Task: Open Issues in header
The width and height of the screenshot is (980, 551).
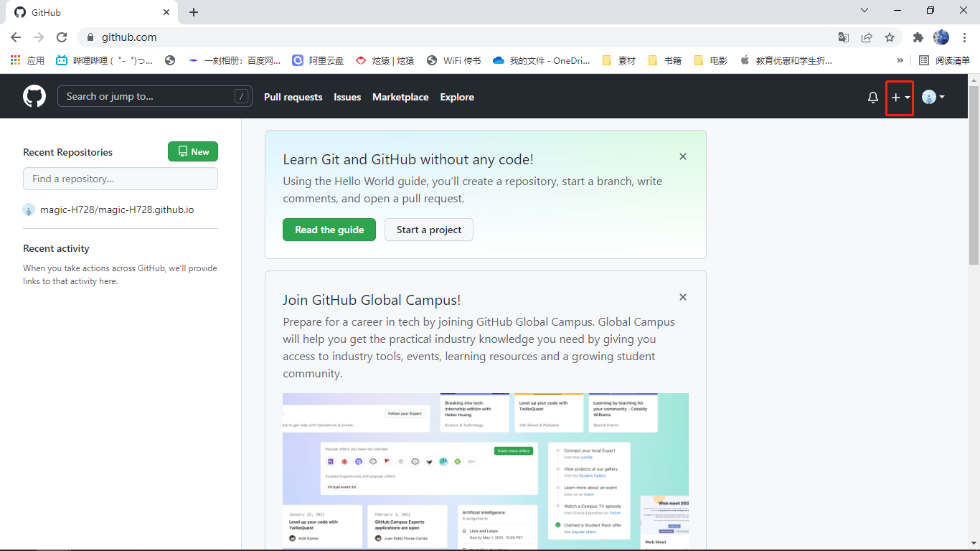Action: tap(347, 97)
